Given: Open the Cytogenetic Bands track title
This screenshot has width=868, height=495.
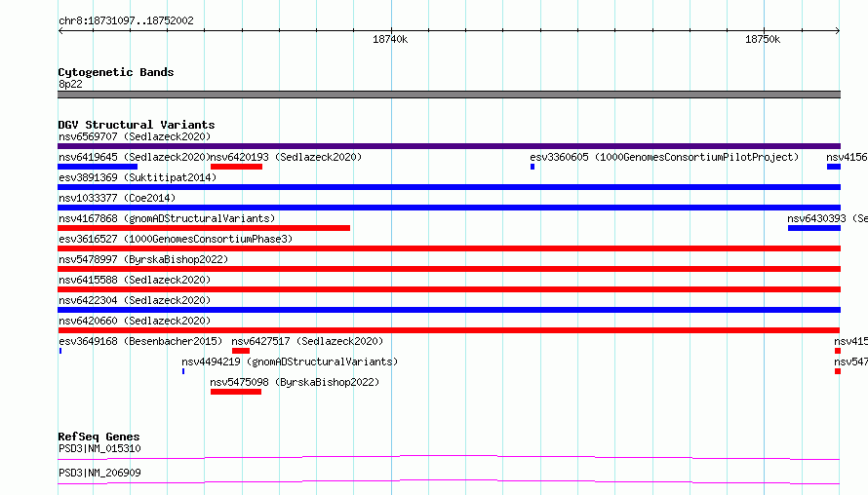Looking at the screenshot, I should coord(116,72).
